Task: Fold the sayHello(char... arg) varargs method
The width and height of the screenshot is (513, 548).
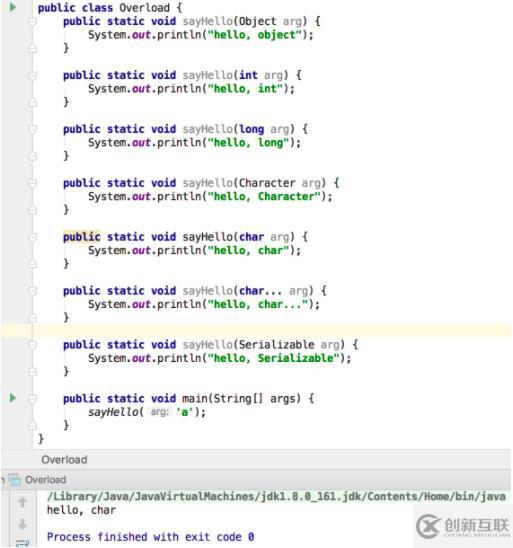Action: click(x=32, y=291)
